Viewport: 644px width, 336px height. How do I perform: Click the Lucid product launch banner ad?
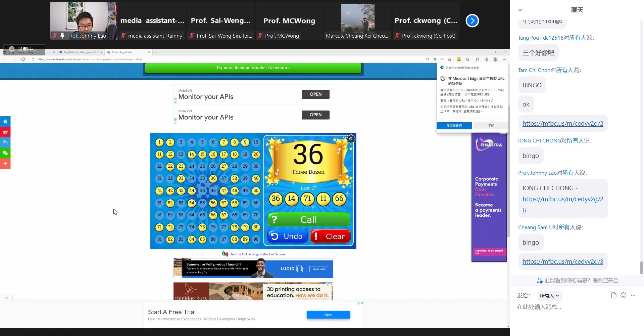coord(253,268)
